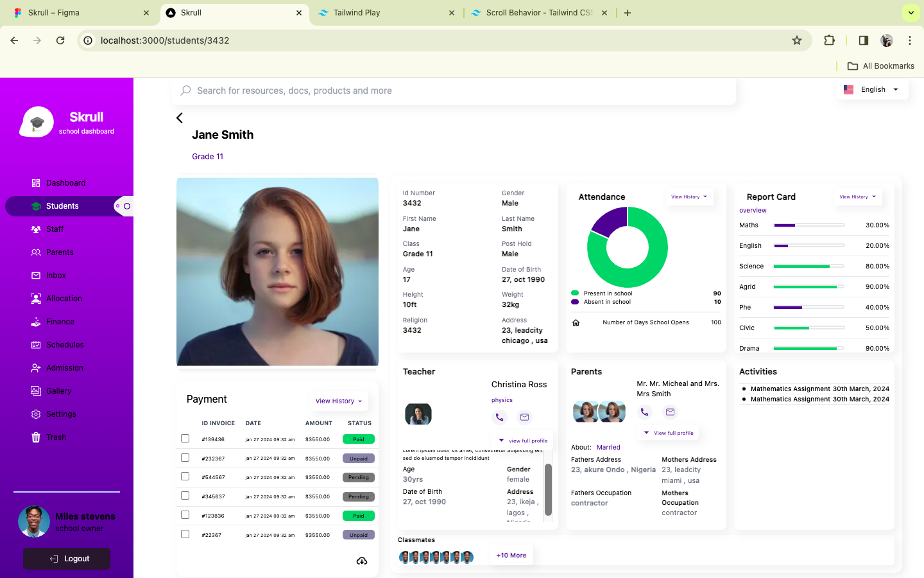Click the parents' phone call icon

coord(644,412)
